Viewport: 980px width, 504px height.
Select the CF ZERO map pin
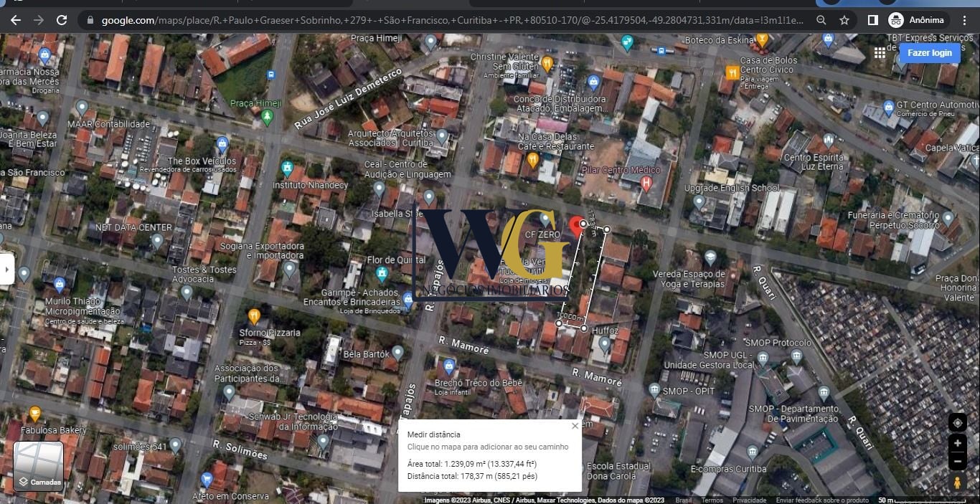(546, 219)
